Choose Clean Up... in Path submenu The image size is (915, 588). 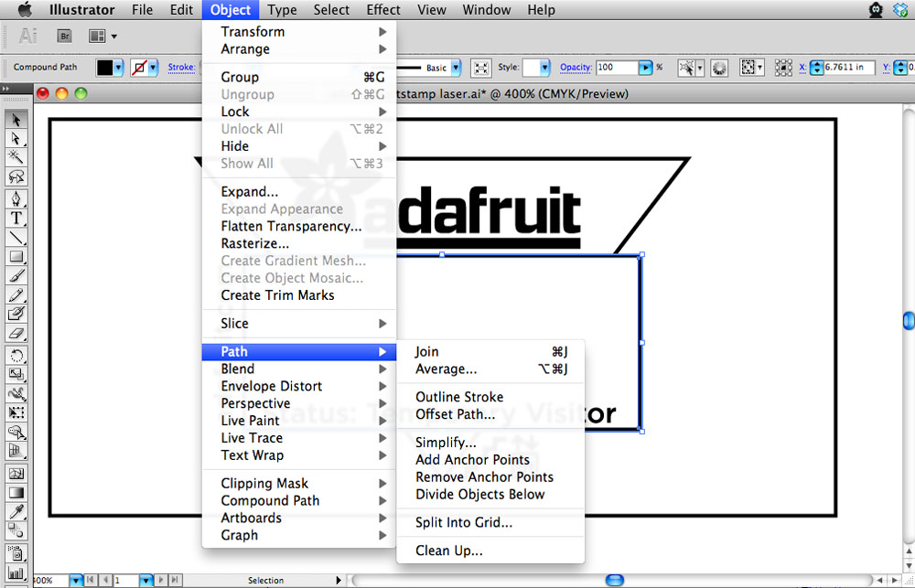tap(490, 551)
